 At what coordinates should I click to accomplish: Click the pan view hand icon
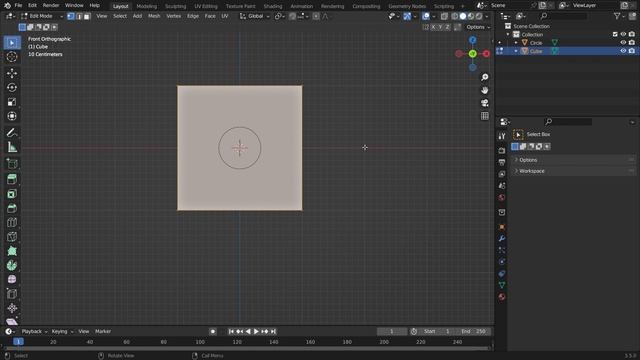484,90
